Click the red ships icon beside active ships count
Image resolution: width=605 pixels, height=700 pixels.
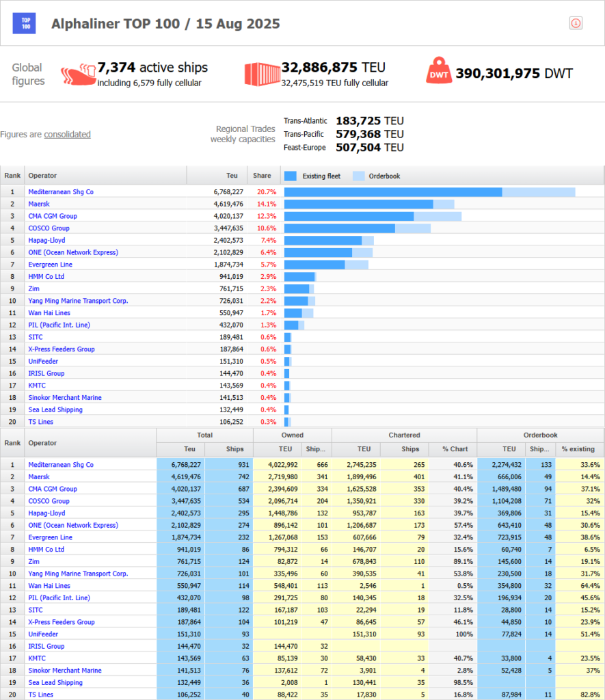pyautogui.click(x=77, y=73)
